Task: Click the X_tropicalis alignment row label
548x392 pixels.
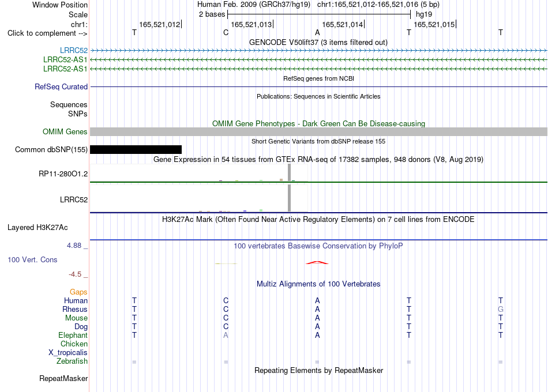Action: click(68, 353)
